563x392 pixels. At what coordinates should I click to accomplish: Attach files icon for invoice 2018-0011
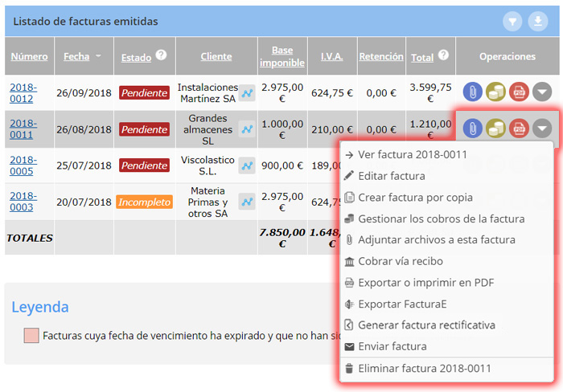(473, 128)
